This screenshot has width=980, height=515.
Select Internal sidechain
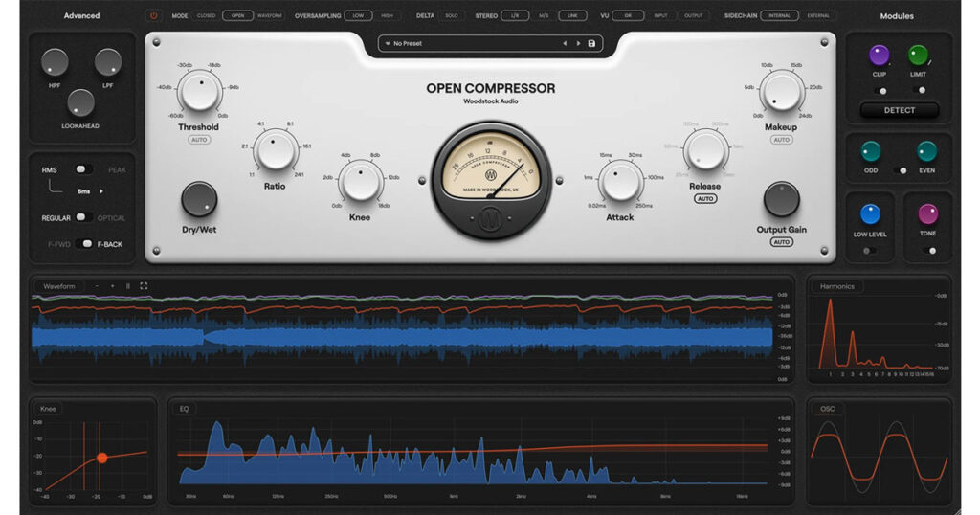coord(779,15)
